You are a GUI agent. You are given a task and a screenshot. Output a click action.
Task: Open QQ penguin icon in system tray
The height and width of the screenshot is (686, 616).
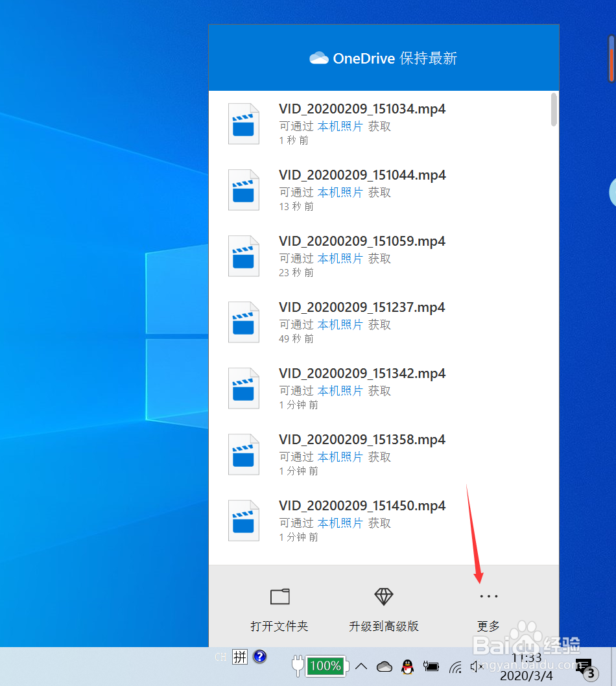(407, 667)
